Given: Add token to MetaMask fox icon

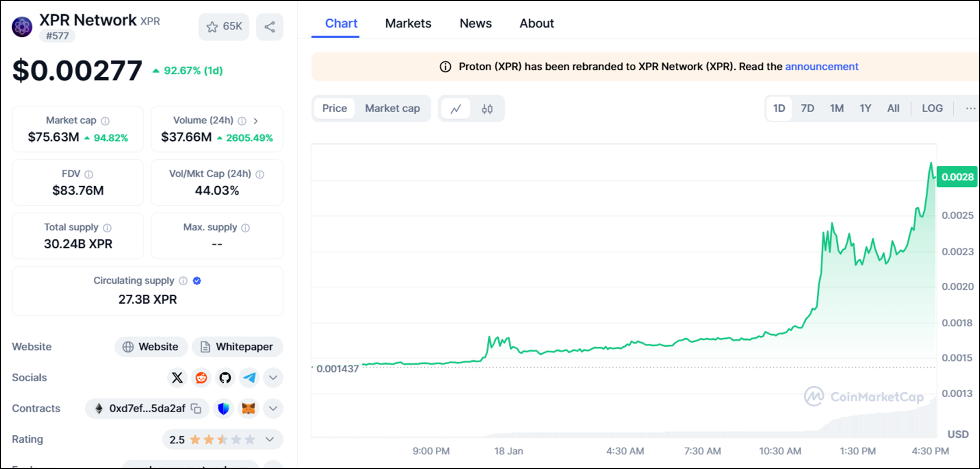Looking at the screenshot, I should (x=248, y=409).
